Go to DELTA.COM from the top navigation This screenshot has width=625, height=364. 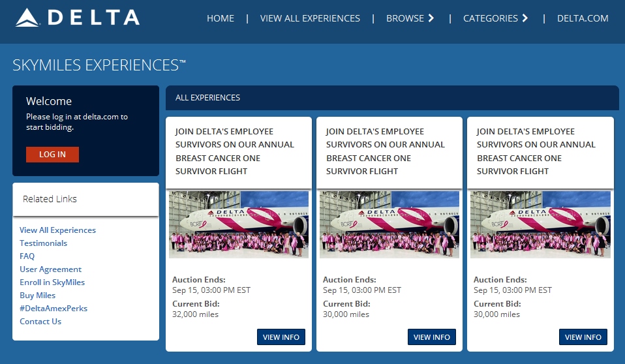pyautogui.click(x=583, y=18)
